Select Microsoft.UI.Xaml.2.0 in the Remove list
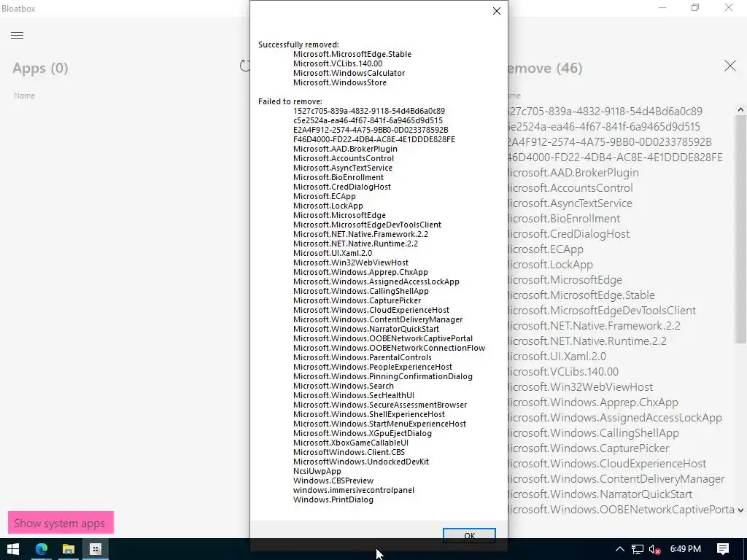The height and width of the screenshot is (560, 747). [x=557, y=356]
